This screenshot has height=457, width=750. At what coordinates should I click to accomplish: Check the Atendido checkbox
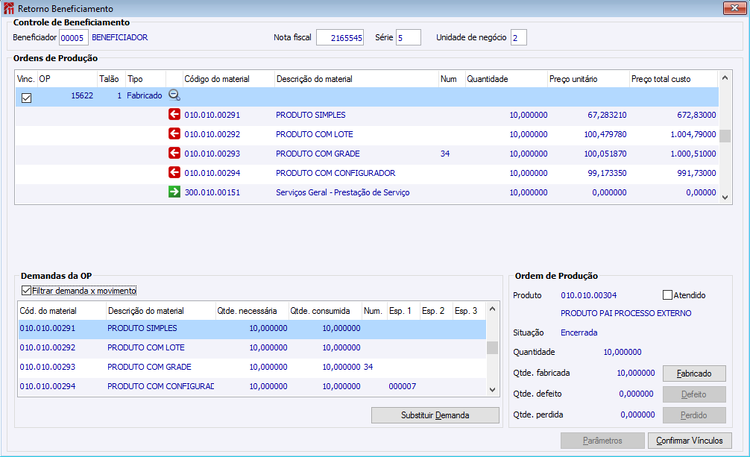667,295
